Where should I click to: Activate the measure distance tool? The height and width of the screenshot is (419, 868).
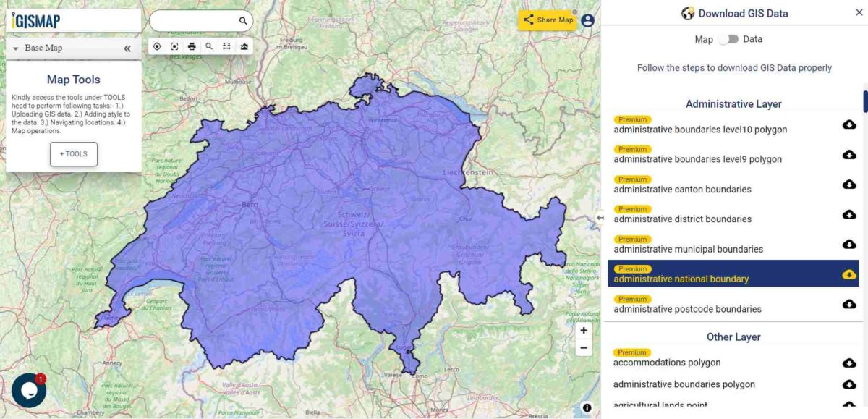click(226, 46)
